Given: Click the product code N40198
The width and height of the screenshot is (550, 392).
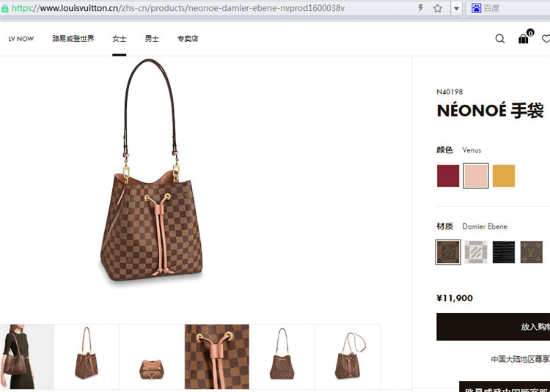Looking at the screenshot, I should pyautogui.click(x=450, y=92).
